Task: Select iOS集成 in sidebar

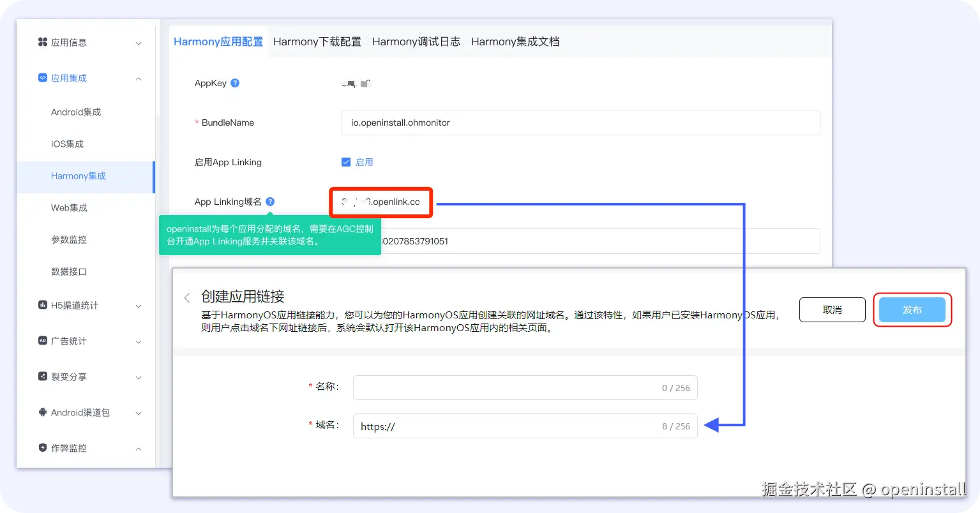Action: pyautogui.click(x=67, y=144)
